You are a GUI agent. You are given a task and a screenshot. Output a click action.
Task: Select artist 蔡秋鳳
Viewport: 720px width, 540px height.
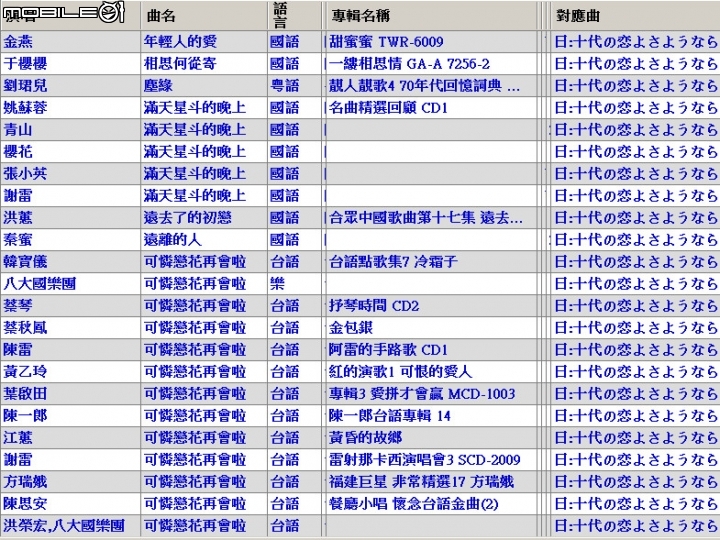pyautogui.click(x=25, y=328)
